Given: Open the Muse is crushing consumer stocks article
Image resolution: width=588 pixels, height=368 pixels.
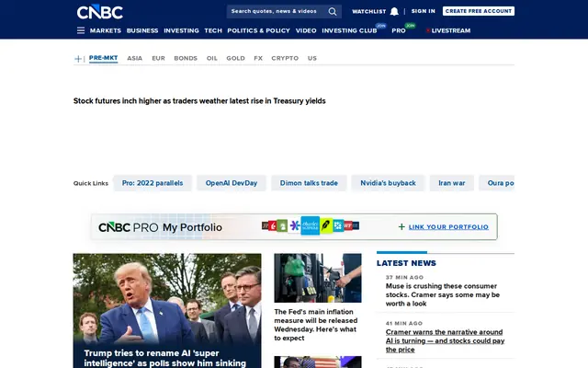Looking at the screenshot, I should pos(443,294).
